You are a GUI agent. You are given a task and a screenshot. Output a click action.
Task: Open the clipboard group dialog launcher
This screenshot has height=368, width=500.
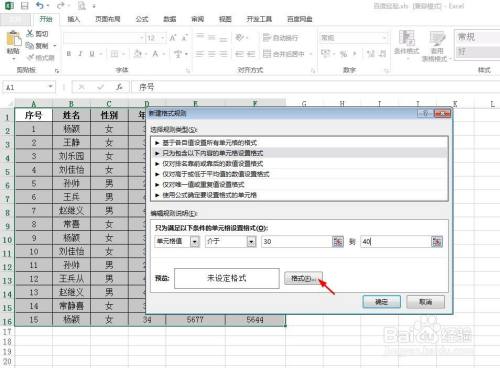57,71
